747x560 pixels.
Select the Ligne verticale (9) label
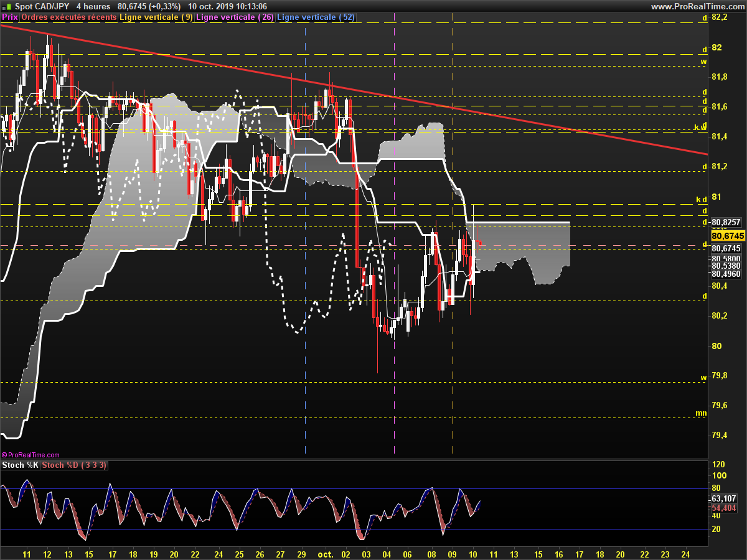[156, 17]
